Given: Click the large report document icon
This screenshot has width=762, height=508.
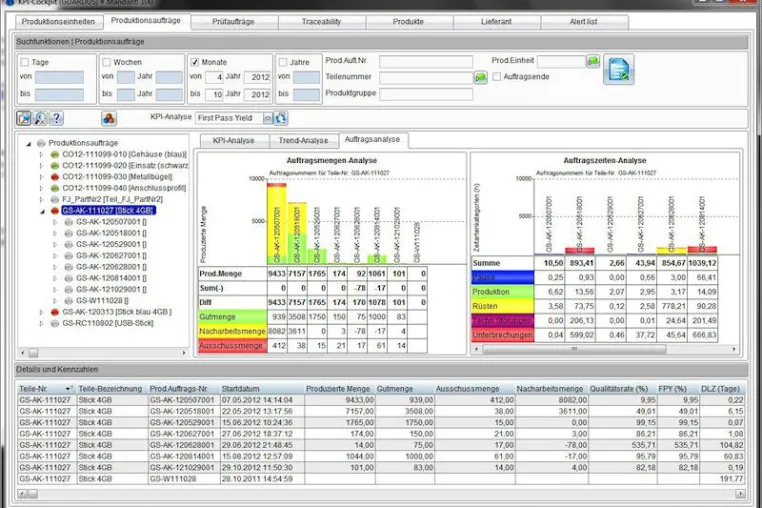Looking at the screenshot, I should coord(619,70).
